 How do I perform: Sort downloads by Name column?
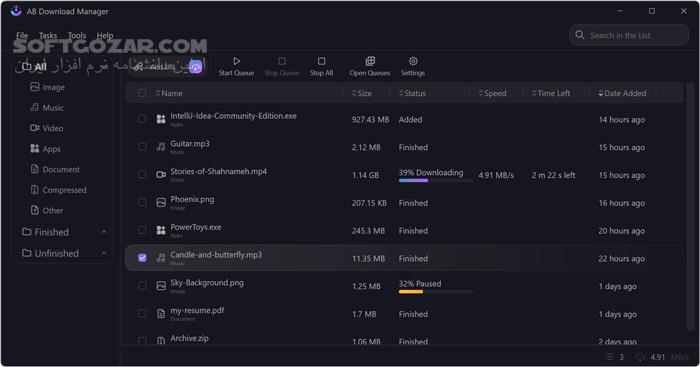click(x=169, y=93)
